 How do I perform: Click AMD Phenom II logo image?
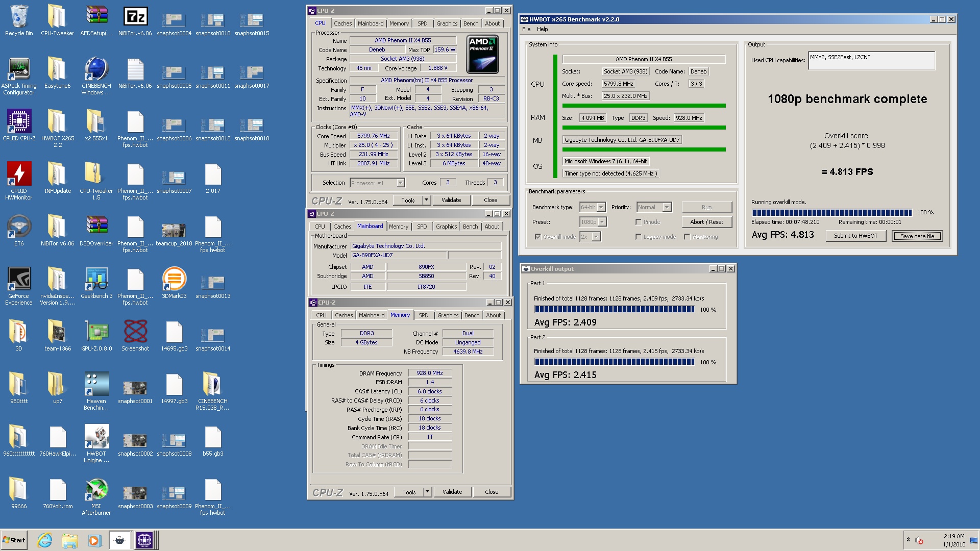click(x=483, y=55)
